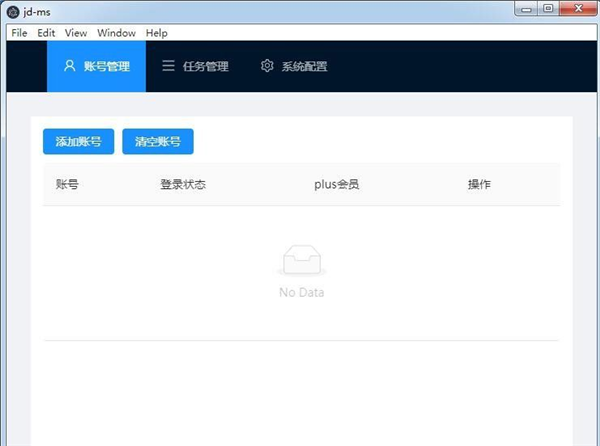Open the Window menu
Screen dimensions: 600x446
[x=116, y=33]
